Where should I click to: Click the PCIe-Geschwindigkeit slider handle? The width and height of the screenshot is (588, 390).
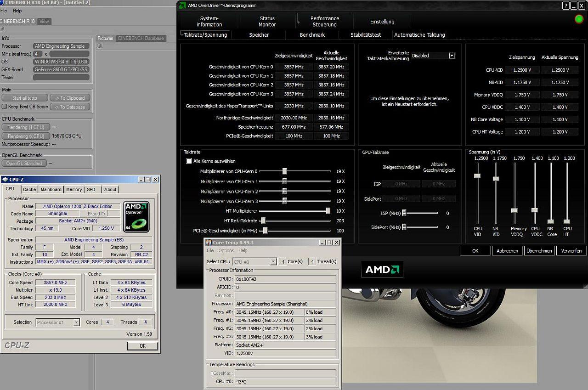(266, 231)
